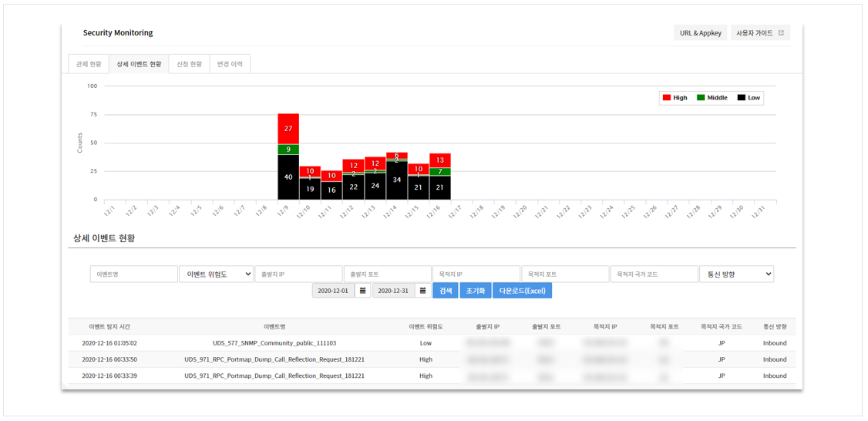Click the 12/9 x-axis date label

click(x=282, y=210)
